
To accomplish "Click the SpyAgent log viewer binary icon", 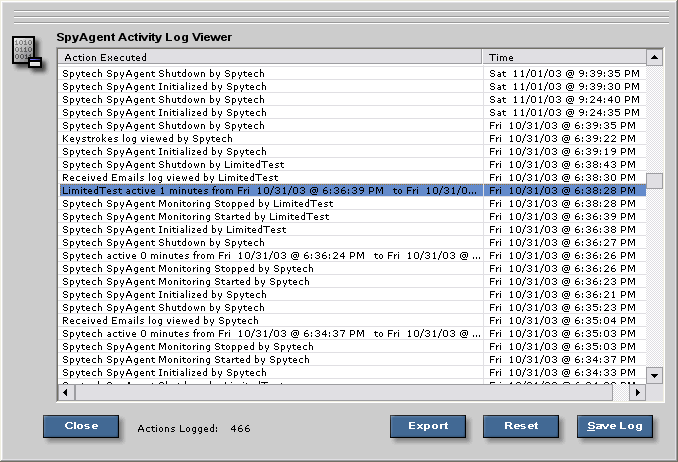I will (x=27, y=52).
